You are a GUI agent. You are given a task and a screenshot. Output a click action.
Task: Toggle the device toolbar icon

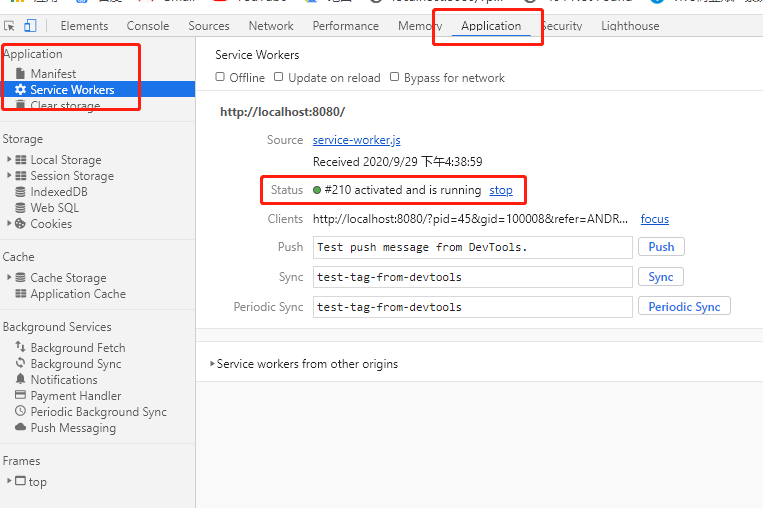tap(30, 26)
